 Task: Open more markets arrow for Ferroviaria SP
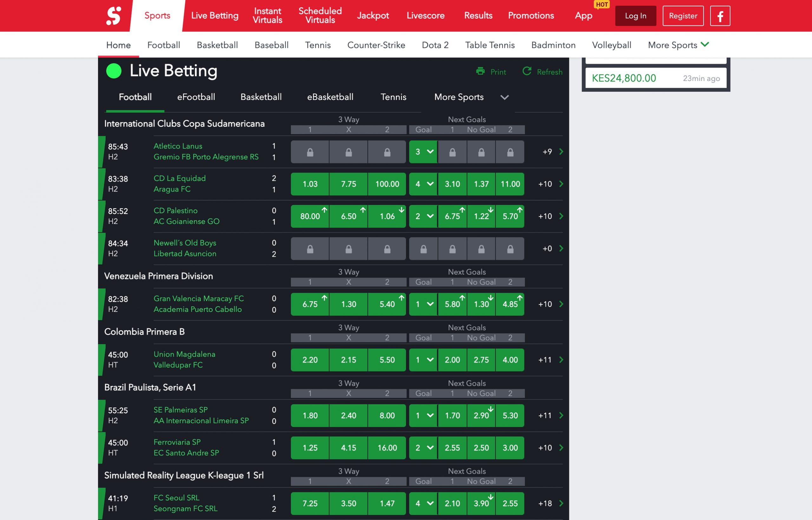(x=561, y=448)
